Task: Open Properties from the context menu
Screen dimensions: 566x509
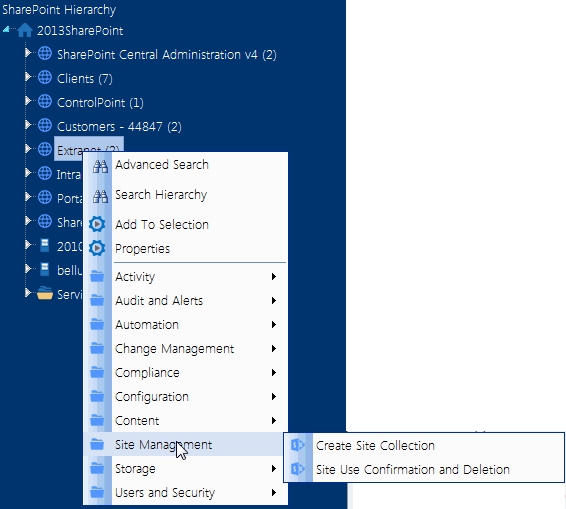Action: (142, 249)
